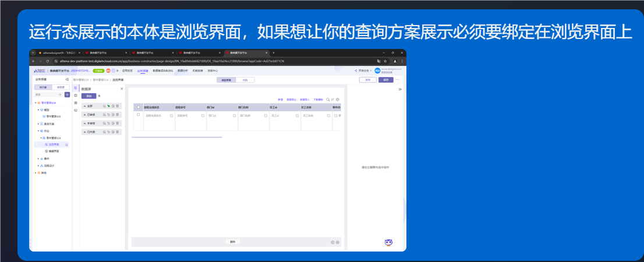Image resolution: width=644 pixels, height=262 pixels.
Task: Expand the 其他 tree node
Action: [x=36, y=173]
